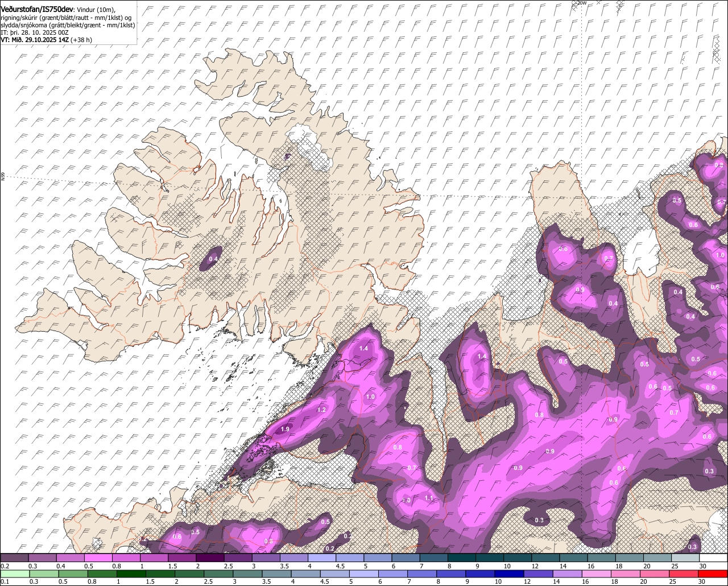Pick the lower legend pale green swatch labeled 0.1
728x586 pixels.
(14, 573)
